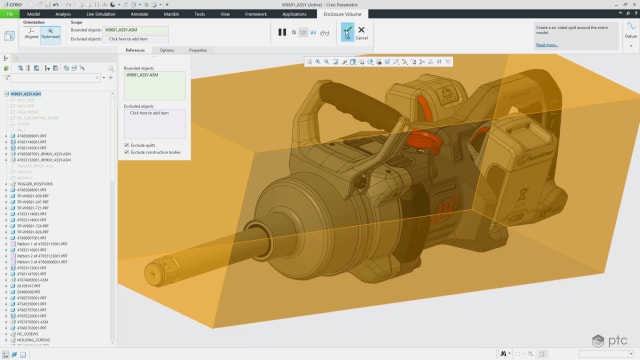Open the Applications ribbon tab
The width and height of the screenshot is (640, 360).
[294, 14]
